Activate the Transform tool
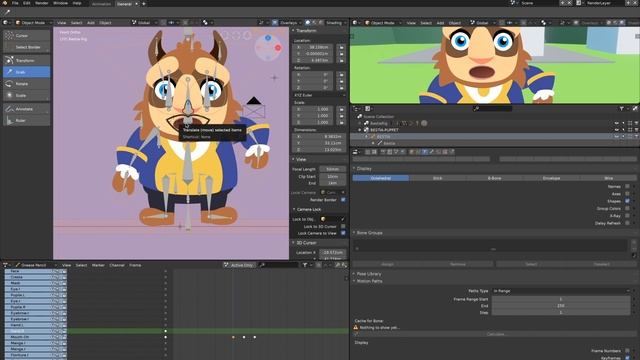 click(x=27, y=60)
